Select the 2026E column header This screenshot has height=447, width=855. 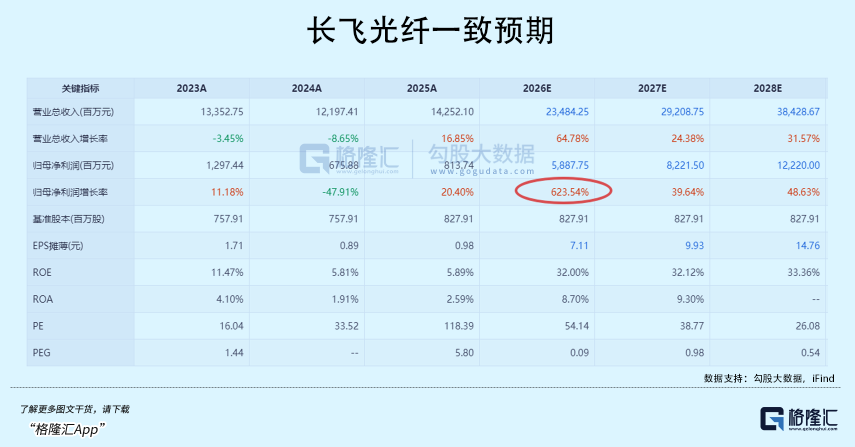point(543,88)
